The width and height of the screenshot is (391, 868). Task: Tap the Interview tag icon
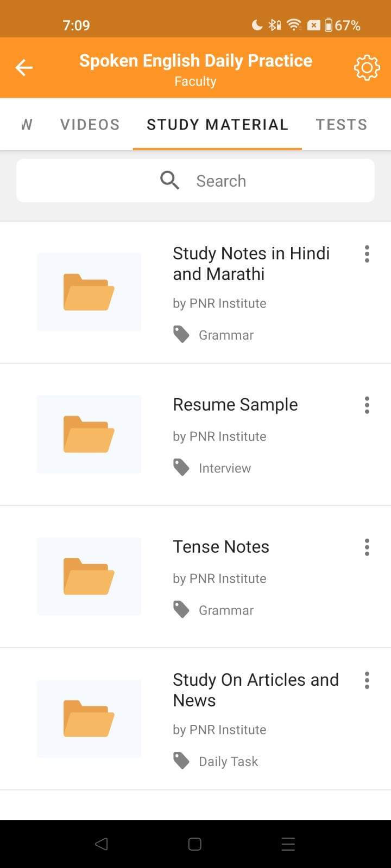(x=181, y=468)
